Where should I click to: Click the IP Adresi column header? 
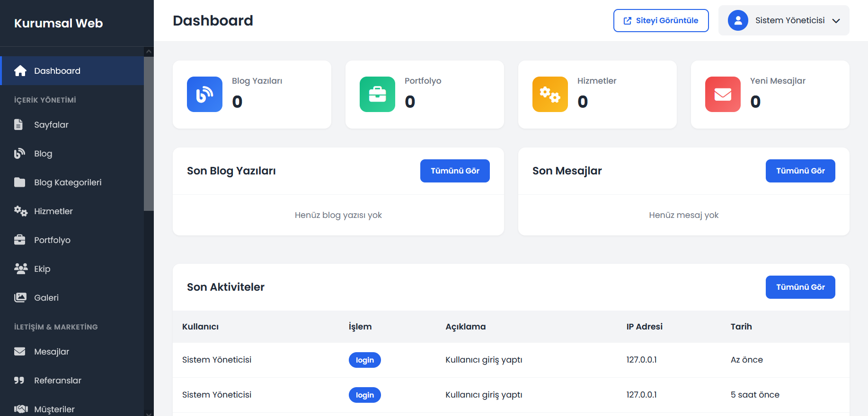645,327
